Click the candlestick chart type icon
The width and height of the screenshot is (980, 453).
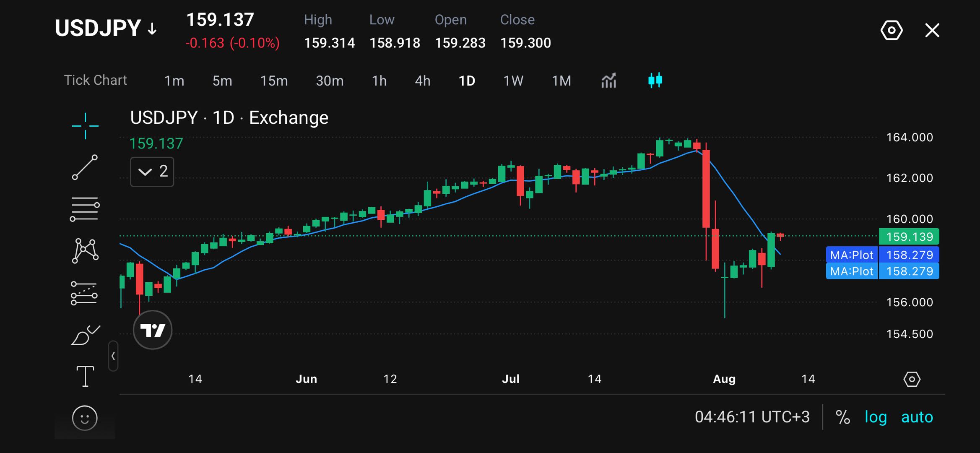[x=655, y=80]
